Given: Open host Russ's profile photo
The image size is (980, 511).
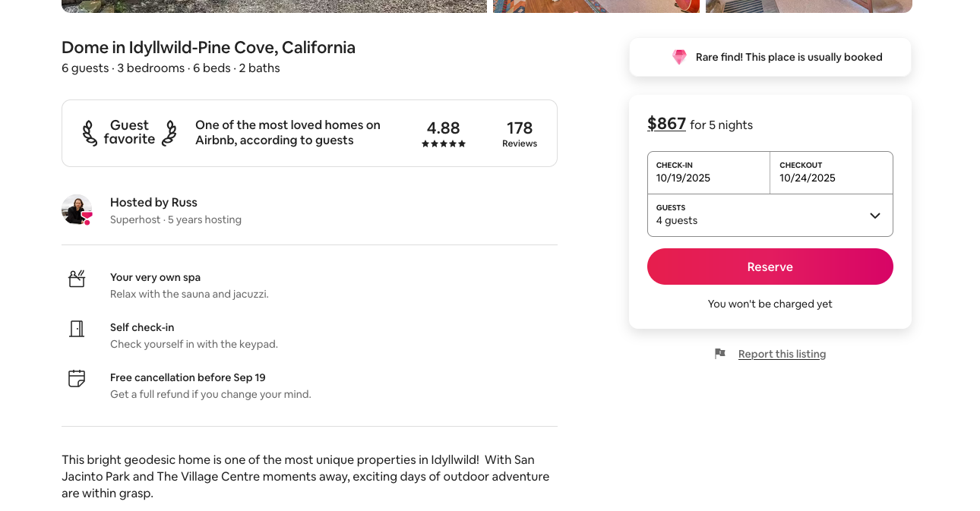Looking at the screenshot, I should coord(77,210).
